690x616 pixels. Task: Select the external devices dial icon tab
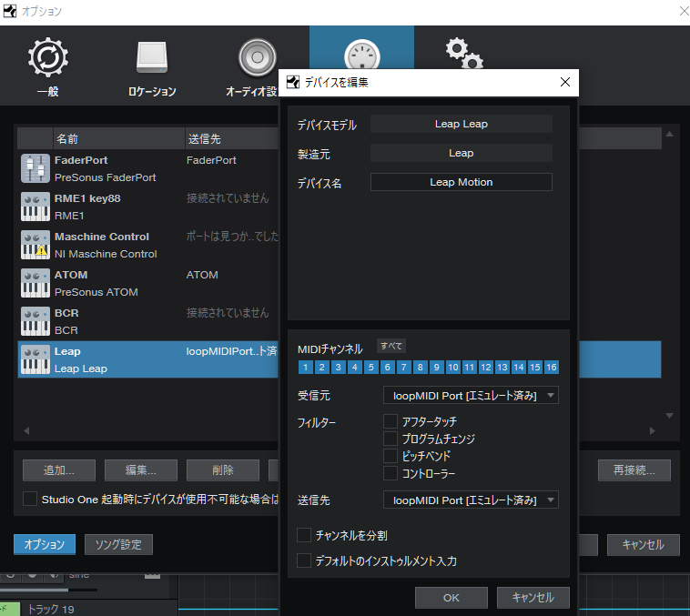pos(361,55)
